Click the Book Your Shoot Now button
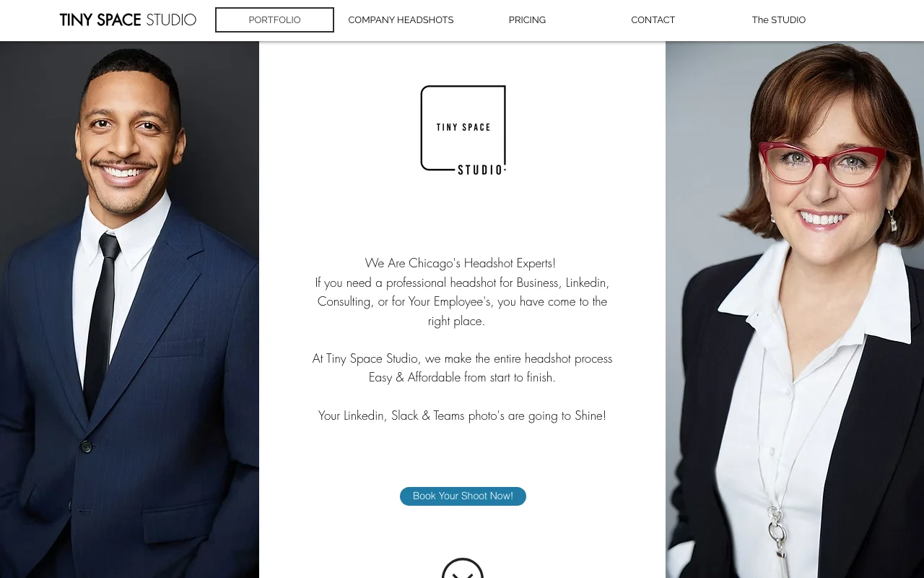 463,496
